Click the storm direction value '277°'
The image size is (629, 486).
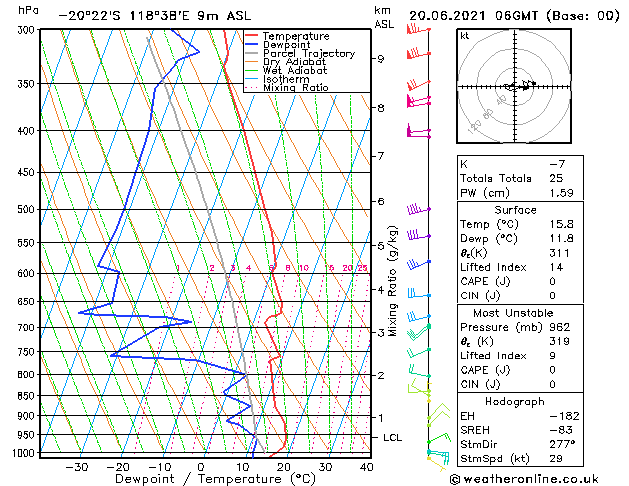[x=562, y=444]
